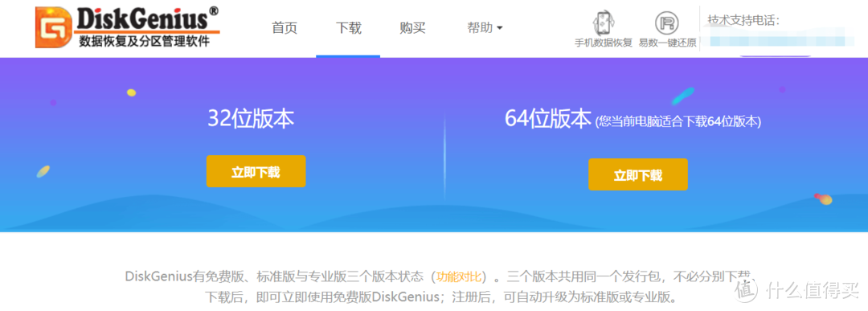Open the 功能对比 feature comparison link
This screenshot has height=311, width=868.
(x=459, y=276)
